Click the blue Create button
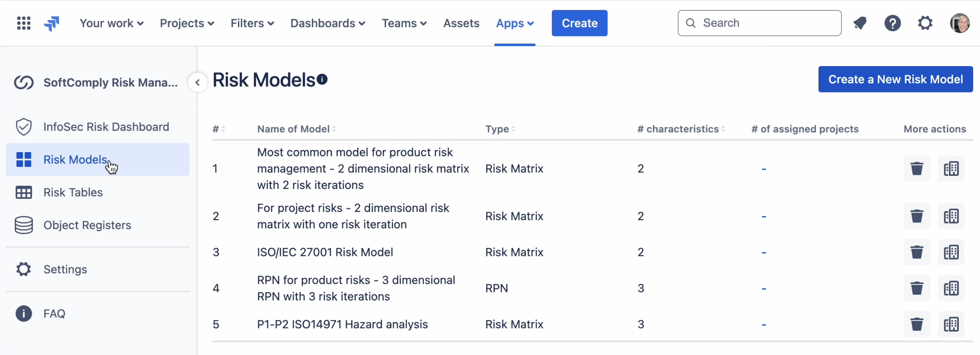This screenshot has height=355, width=980. point(579,23)
